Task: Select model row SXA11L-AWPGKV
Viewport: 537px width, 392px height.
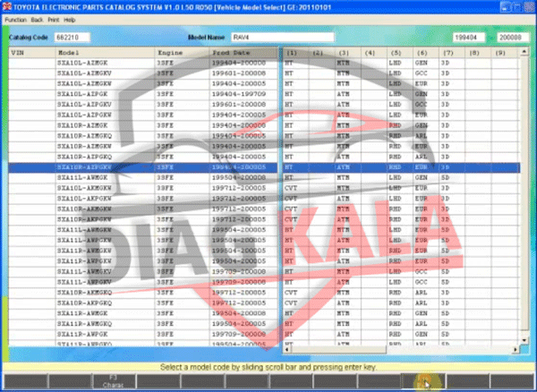Action: (x=264, y=282)
